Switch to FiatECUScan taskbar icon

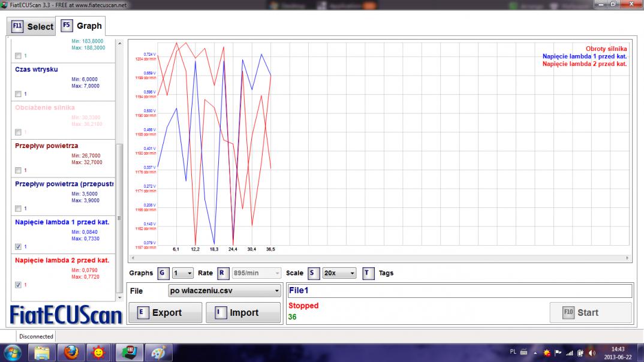129,352
